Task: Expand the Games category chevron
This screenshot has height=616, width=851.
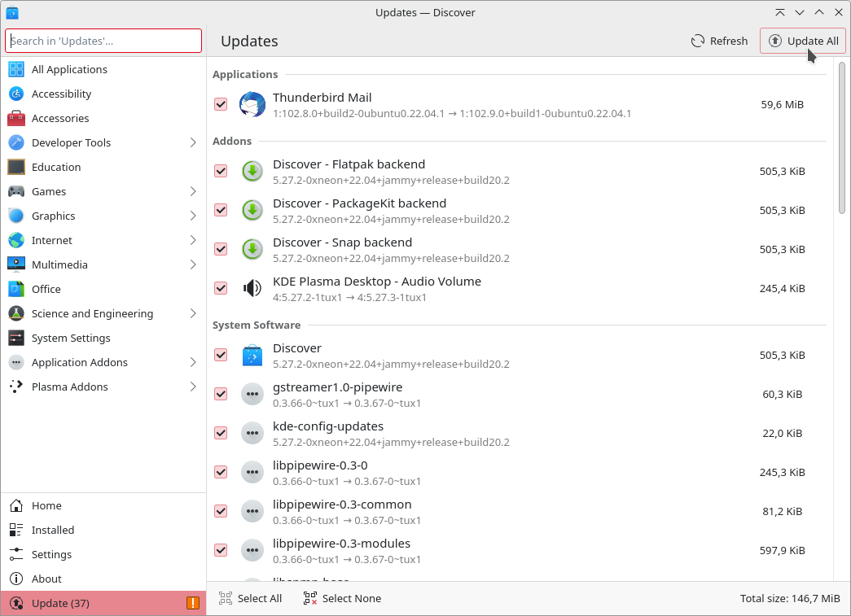Action: click(x=193, y=192)
